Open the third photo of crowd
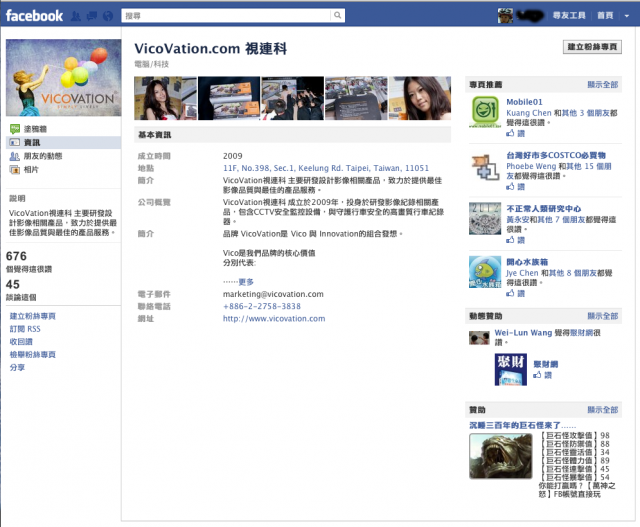 [293, 98]
